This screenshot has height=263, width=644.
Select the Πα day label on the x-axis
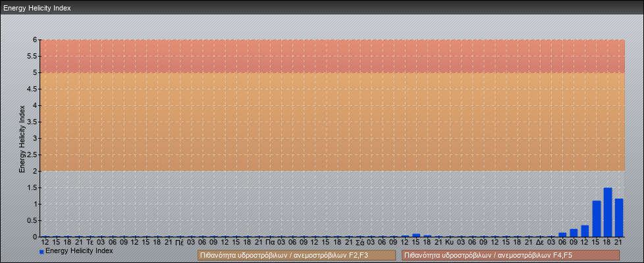pos(270,243)
